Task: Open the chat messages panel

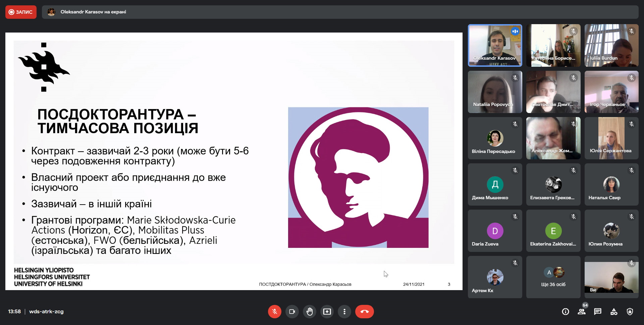Action: point(598,312)
